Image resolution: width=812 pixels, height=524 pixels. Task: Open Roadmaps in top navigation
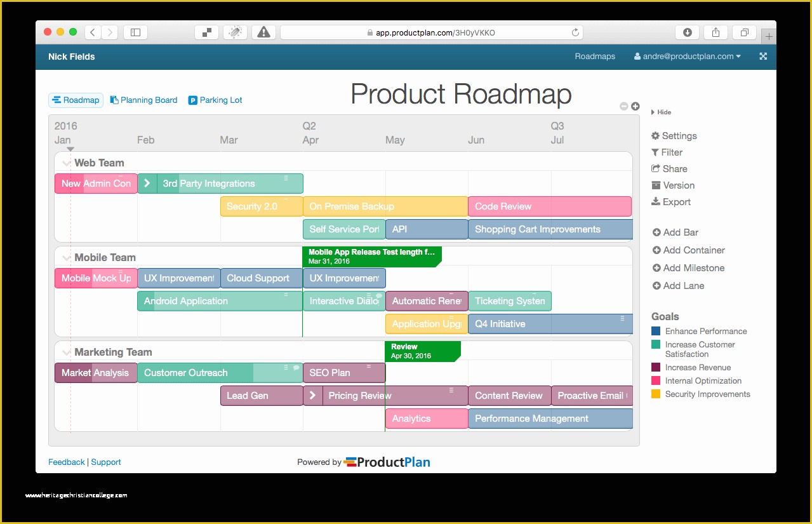click(595, 57)
